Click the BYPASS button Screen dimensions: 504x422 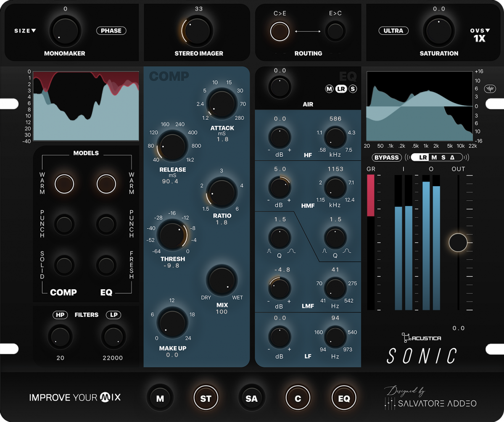coord(387,158)
